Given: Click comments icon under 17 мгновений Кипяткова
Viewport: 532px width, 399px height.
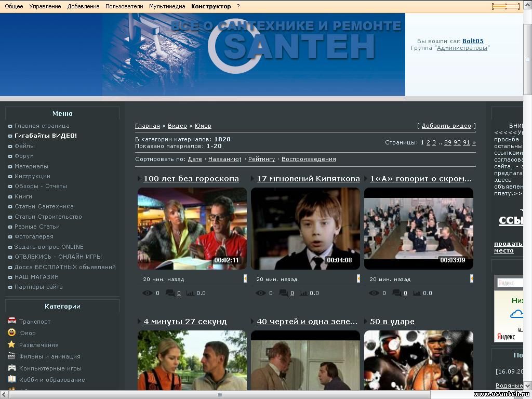Looking at the screenshot, I should 283,293.
